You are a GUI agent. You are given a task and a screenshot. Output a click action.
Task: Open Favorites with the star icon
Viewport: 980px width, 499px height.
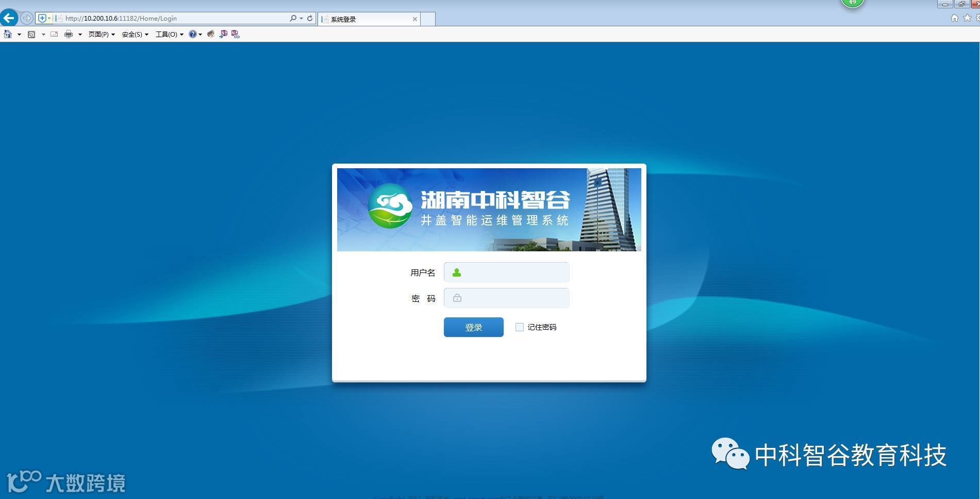[967, 18]
